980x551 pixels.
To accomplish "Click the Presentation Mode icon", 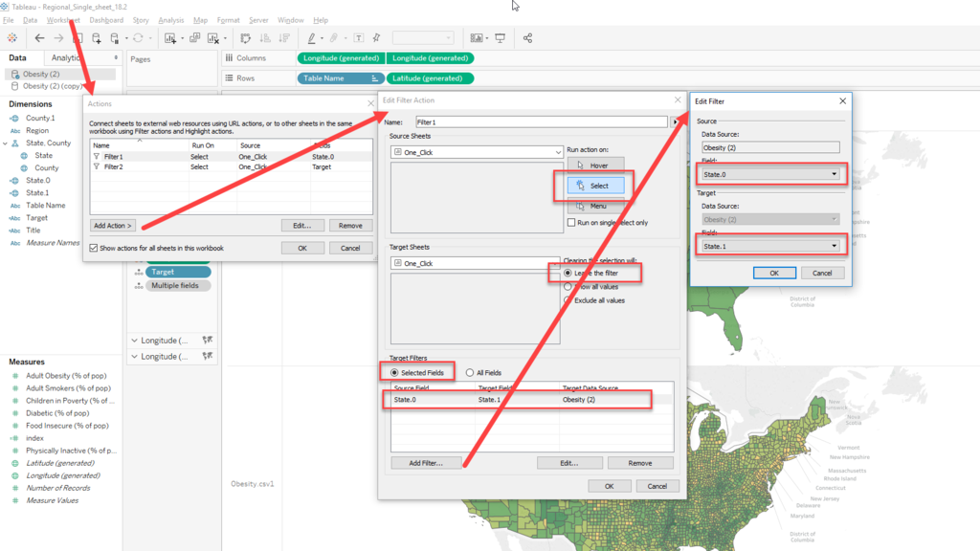I will pos(500,38).
